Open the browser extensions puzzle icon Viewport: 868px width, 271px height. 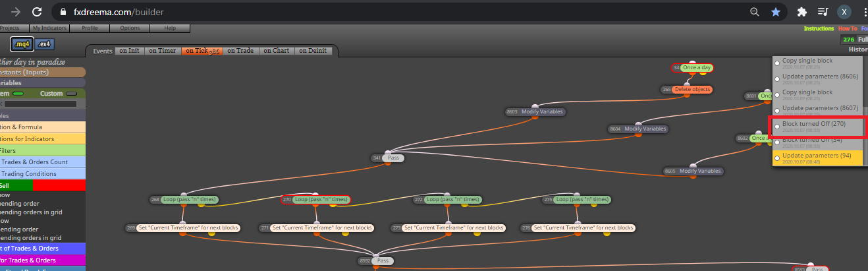802,12
